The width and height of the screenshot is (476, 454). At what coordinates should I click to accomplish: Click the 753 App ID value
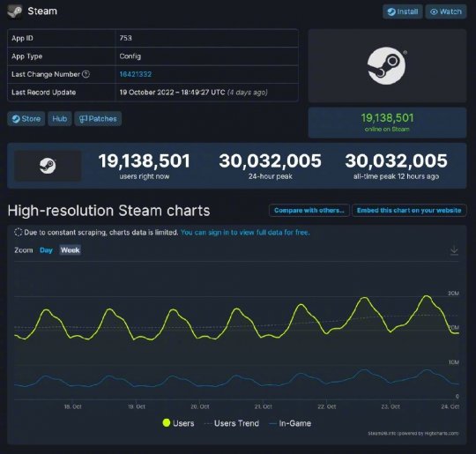pos(126,38)
